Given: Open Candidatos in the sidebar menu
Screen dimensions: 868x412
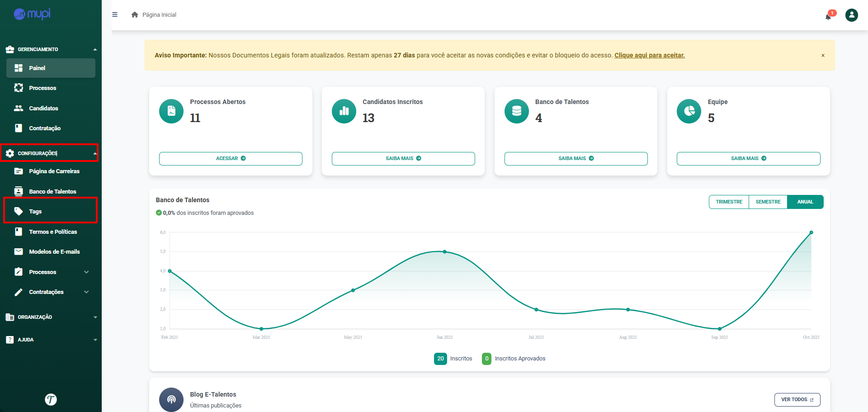Looking at the screenshot, I should 43,109.
